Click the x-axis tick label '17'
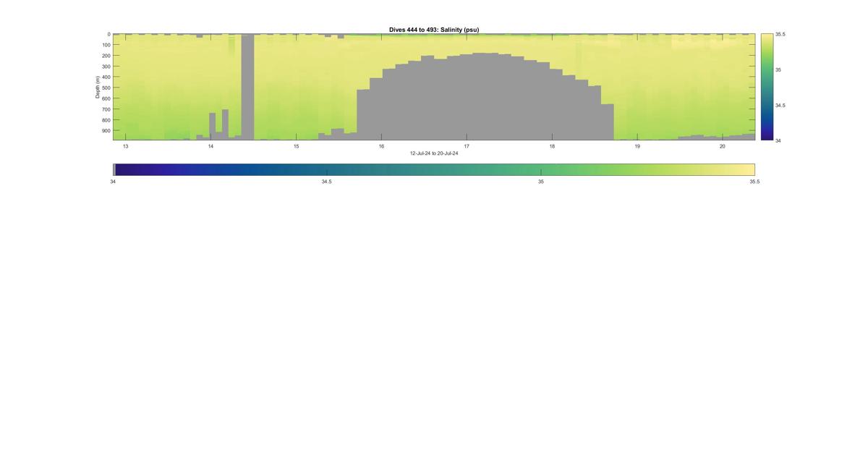This screenshot has height=450, width=868. pyautogui.click(x=467, y=146)
